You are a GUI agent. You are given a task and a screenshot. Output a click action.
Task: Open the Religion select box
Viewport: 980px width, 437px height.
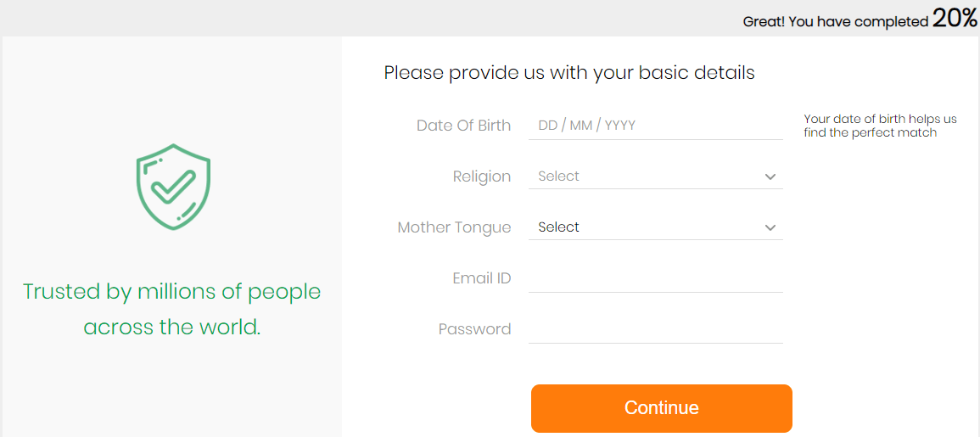point(656,176)
